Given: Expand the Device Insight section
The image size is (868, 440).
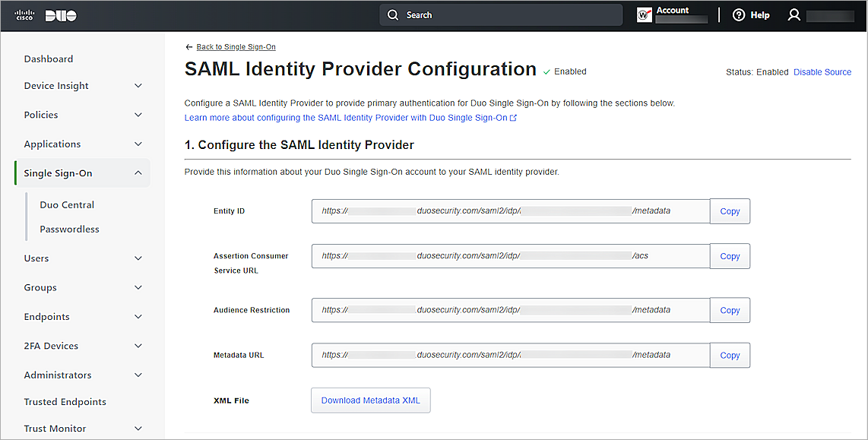Looking at the screenshot, I should (138, 85).
